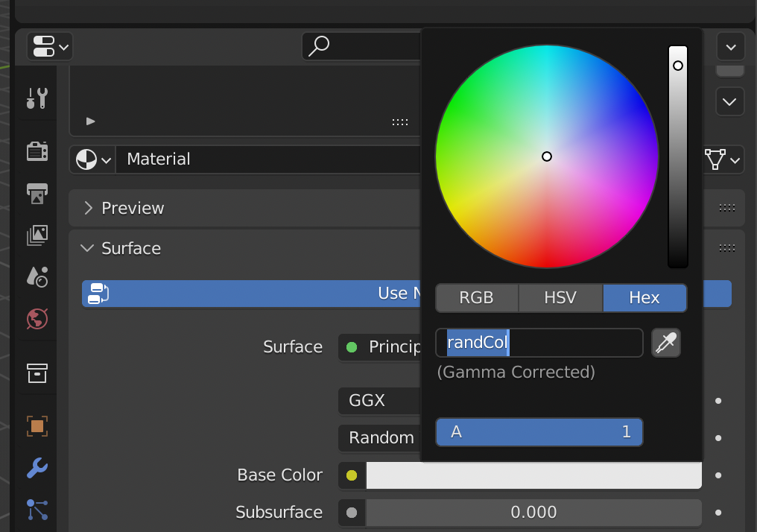
Task: Open the Render properties tab
Action: tap(37, 151)
